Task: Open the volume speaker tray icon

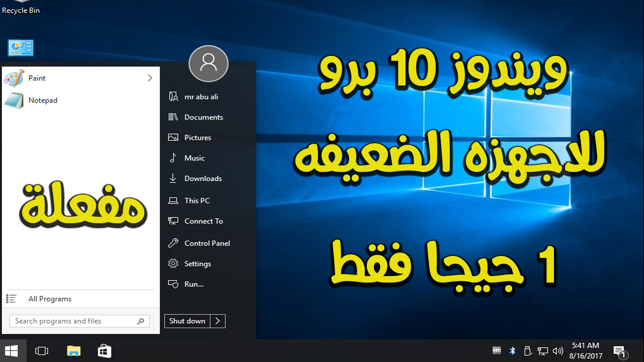Action: (557, 351)
